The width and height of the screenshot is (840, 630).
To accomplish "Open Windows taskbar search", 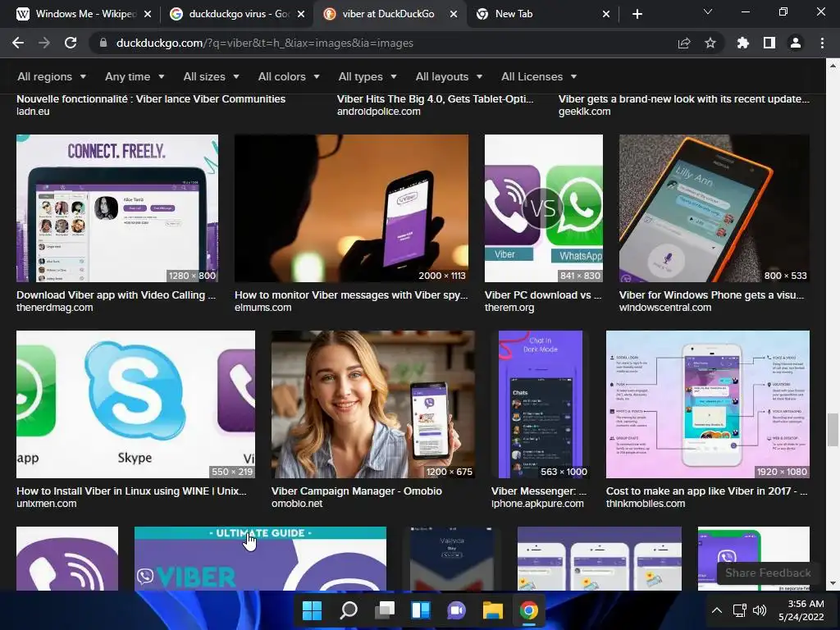I will point(348,610).
